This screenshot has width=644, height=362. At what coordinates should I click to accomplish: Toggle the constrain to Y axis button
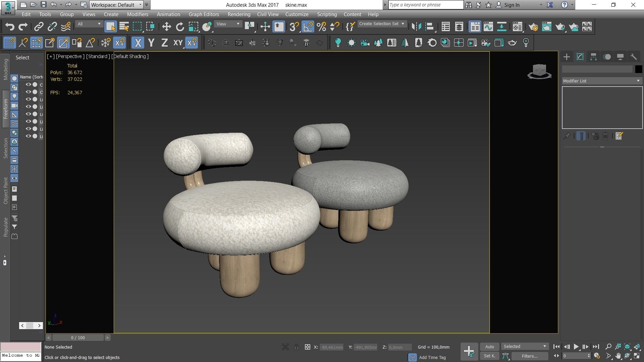tap(151, 43)
